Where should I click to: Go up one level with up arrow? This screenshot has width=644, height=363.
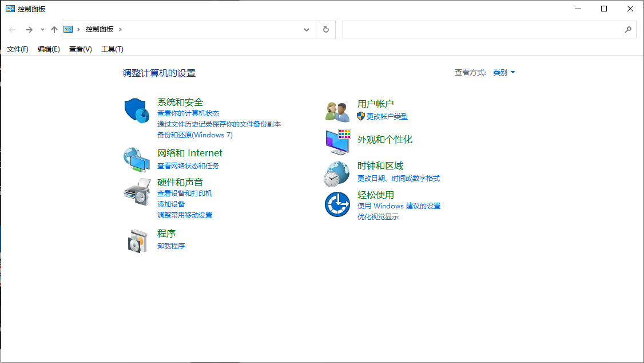pos(54,30)
